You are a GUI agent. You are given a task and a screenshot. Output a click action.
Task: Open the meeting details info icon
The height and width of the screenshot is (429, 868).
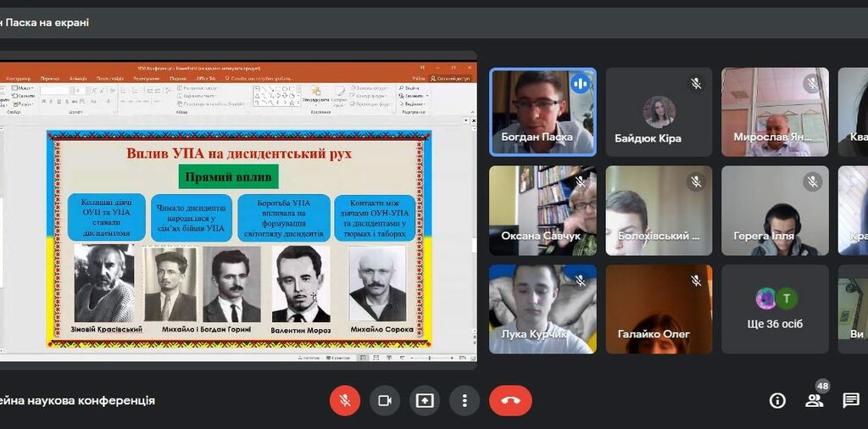[x=777, y=401]
